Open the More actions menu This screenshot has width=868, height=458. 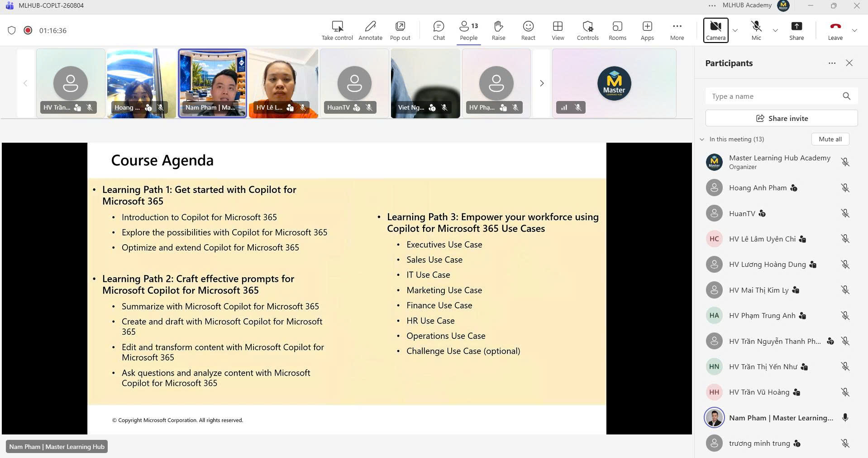click(x=677, y=30)
